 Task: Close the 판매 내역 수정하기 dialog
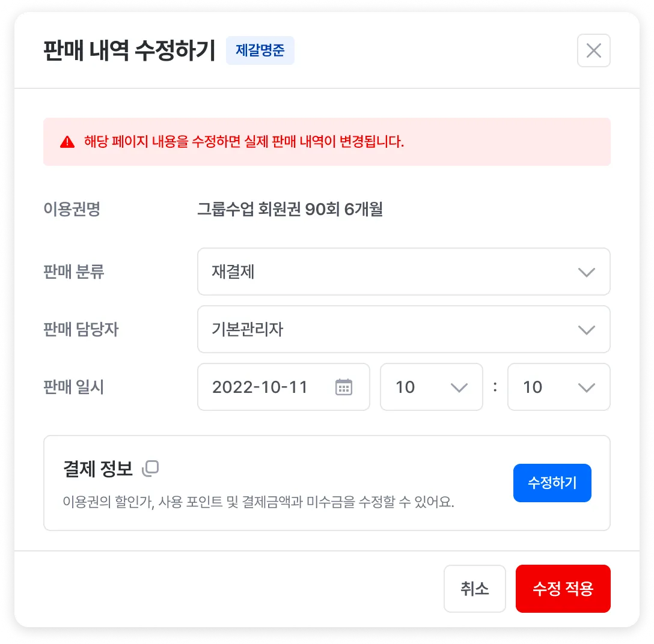coord(593,50)
